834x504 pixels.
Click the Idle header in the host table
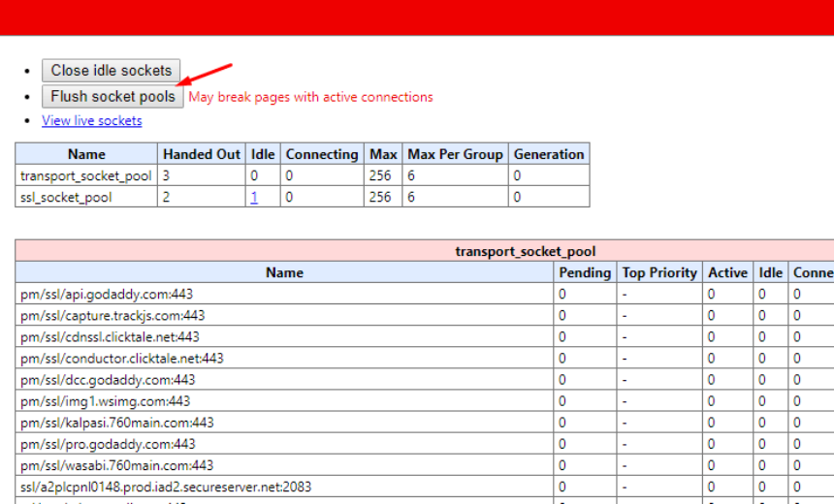770,272
